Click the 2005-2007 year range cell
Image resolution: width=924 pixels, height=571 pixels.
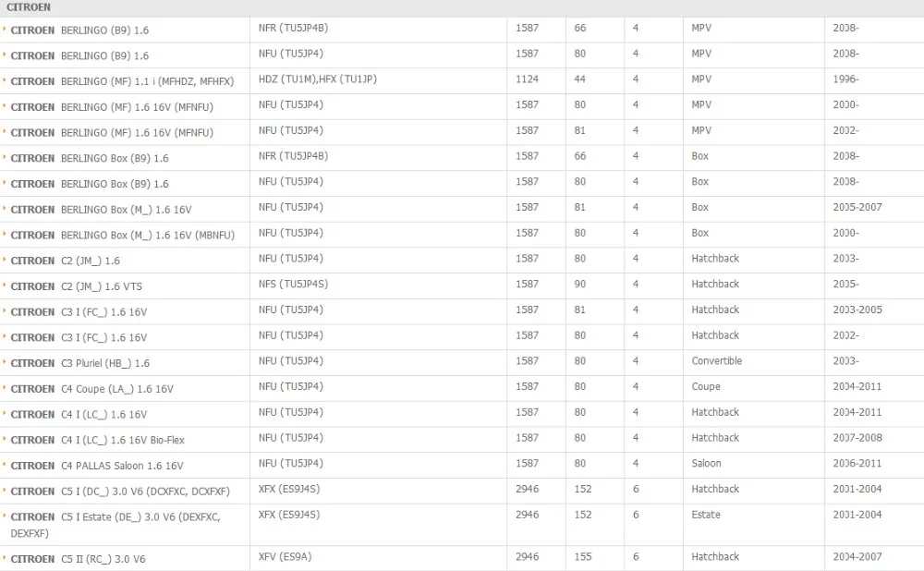tap(857, 207)
